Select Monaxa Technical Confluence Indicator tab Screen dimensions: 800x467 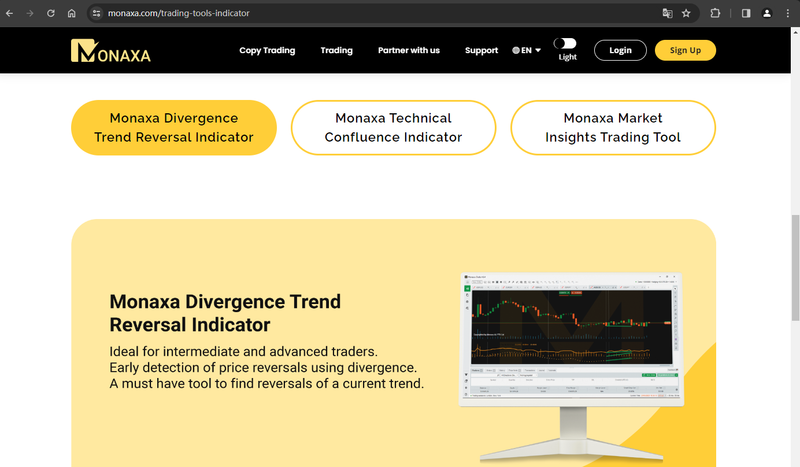(393, 128)
